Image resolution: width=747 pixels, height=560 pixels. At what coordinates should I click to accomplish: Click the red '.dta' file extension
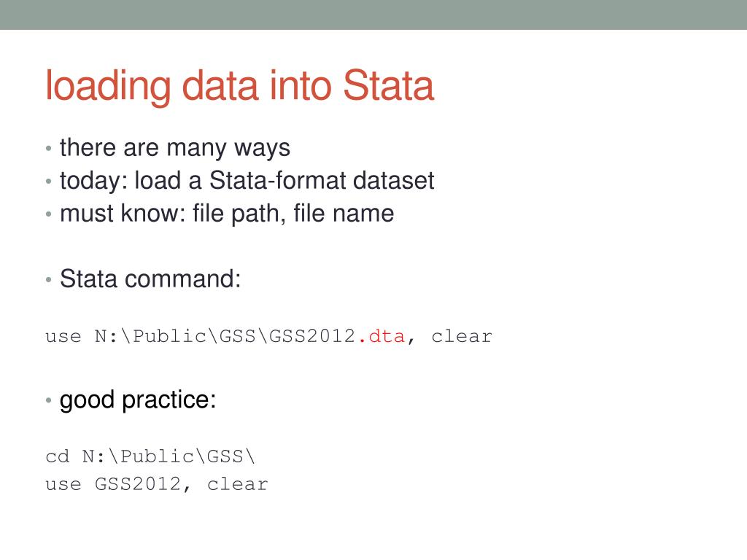[x=381, y=336]
